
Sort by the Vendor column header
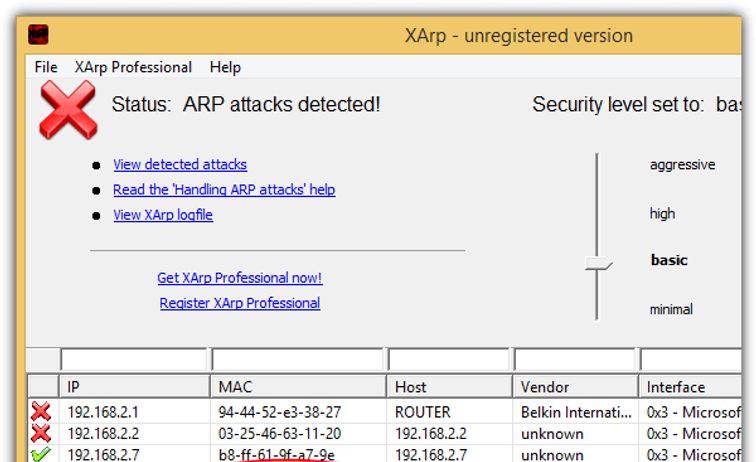pos(575,387)
